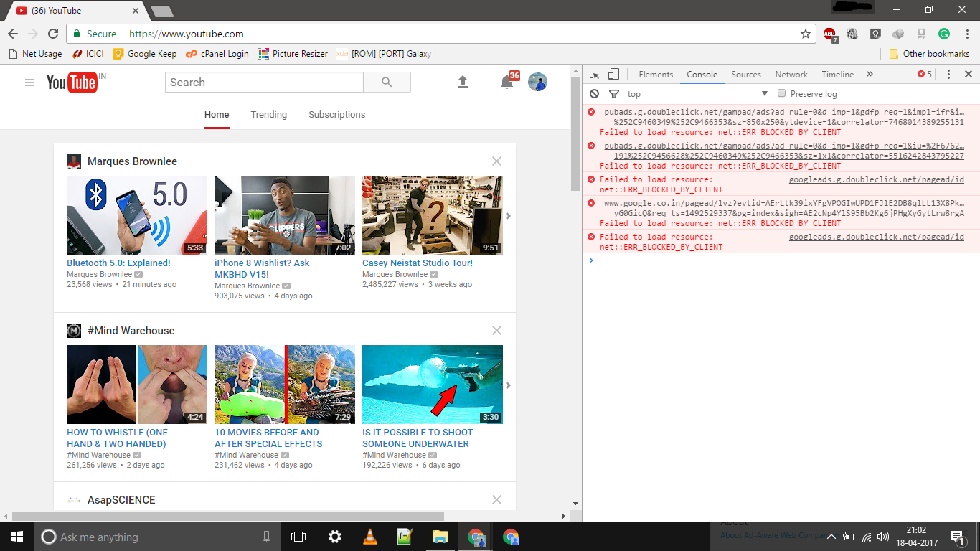Dismiss the #Mind Warehouse recommendation section
This screenshot has width=980, height=551.
496,331
